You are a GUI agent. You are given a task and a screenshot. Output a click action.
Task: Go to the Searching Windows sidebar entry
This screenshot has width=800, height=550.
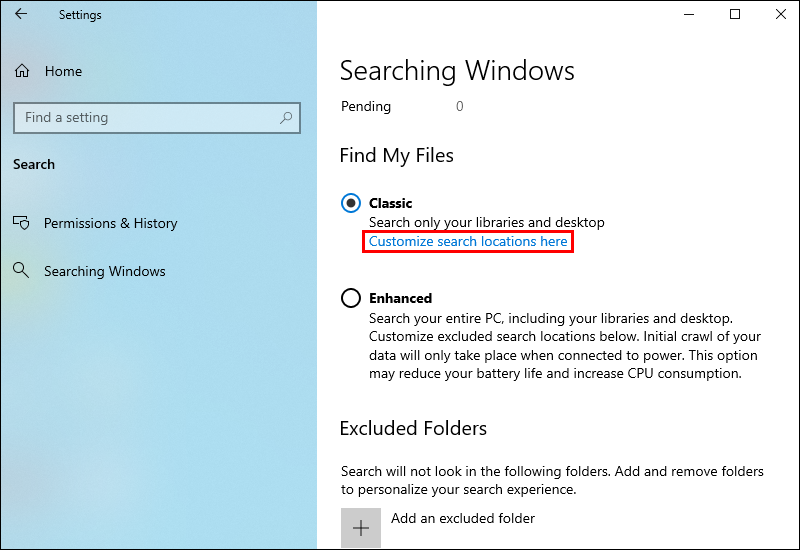tap(104, 271)
